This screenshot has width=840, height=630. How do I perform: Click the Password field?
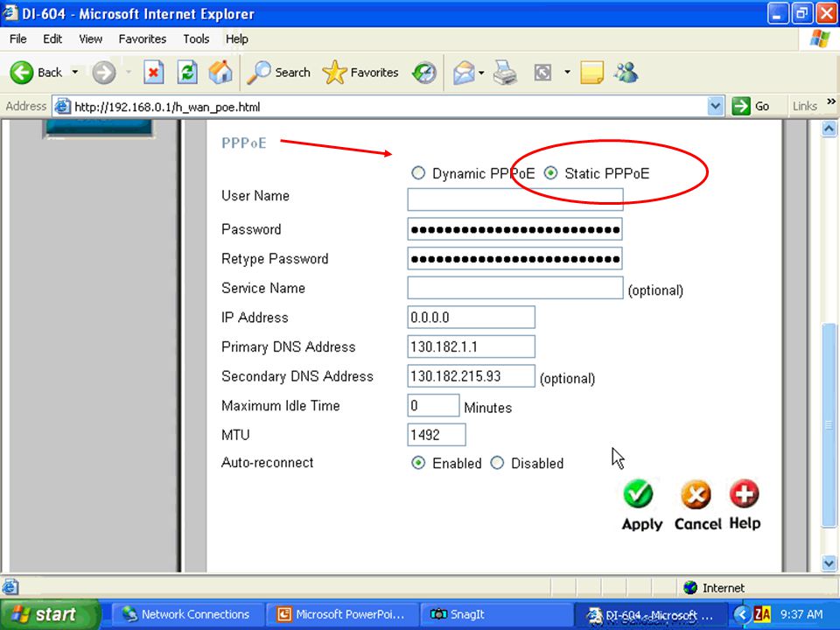(x=514, y=228)
